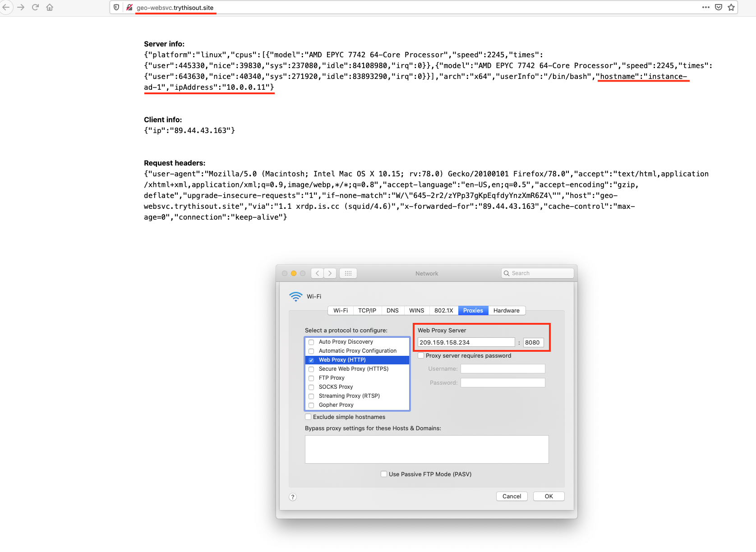Click the Client info heading

163,120
